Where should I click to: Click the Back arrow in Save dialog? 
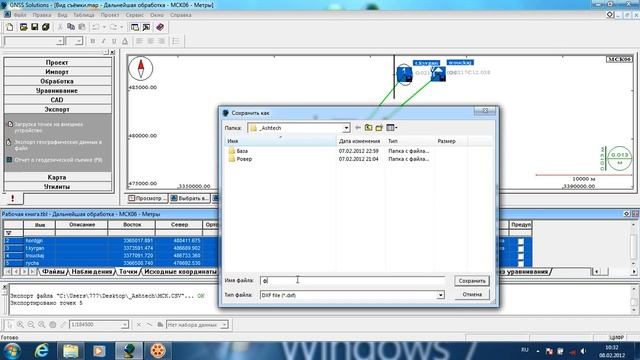click(x=358, y=128)
